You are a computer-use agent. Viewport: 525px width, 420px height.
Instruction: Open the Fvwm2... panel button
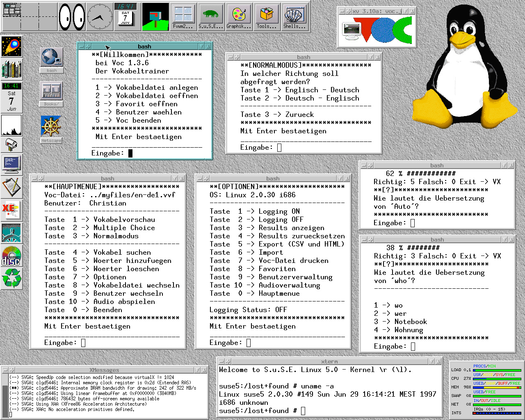[x=183, y=17]
